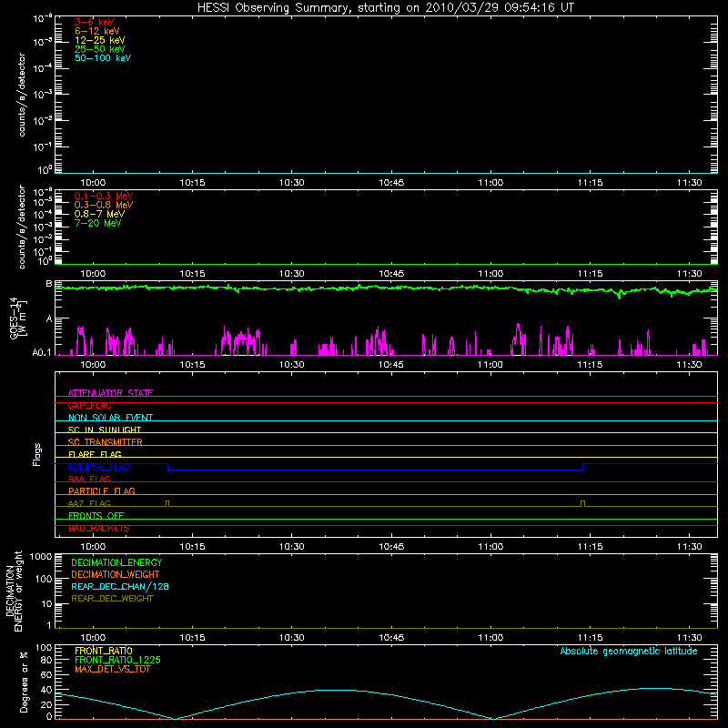Click the 11:30 tick label under the keV plot
The image size is (728, 728).
(690, 183)
